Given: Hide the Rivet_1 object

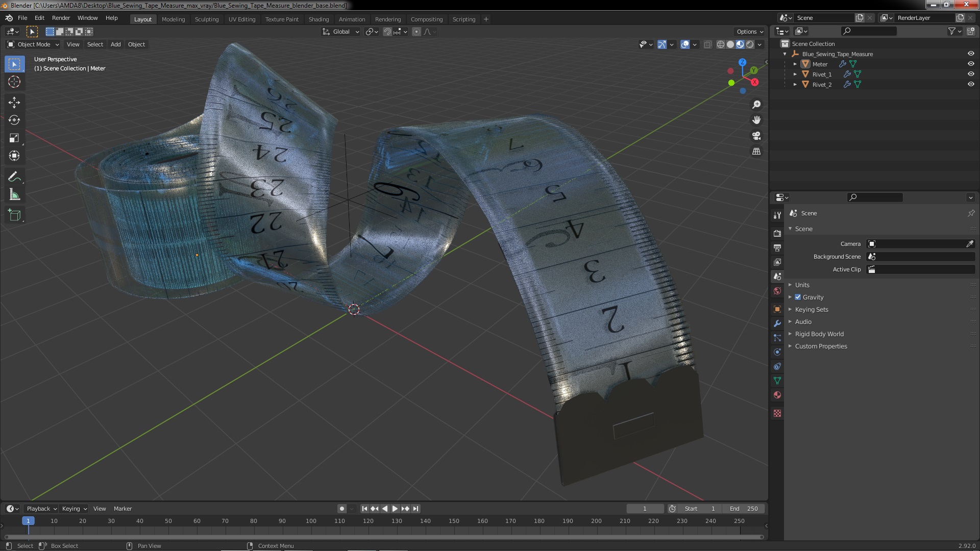Looking at the screenshot, I should click(971, 74).
